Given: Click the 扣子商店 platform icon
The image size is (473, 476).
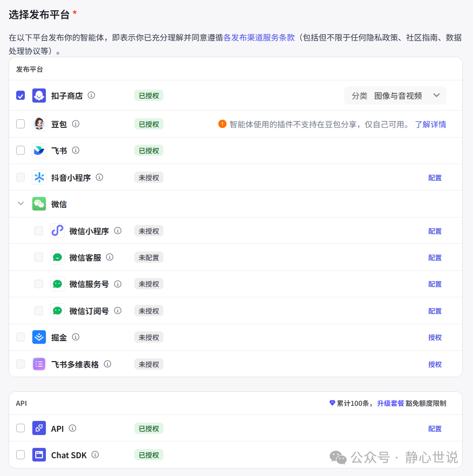Looking at the screenshot, I should [x=38, y=95].
